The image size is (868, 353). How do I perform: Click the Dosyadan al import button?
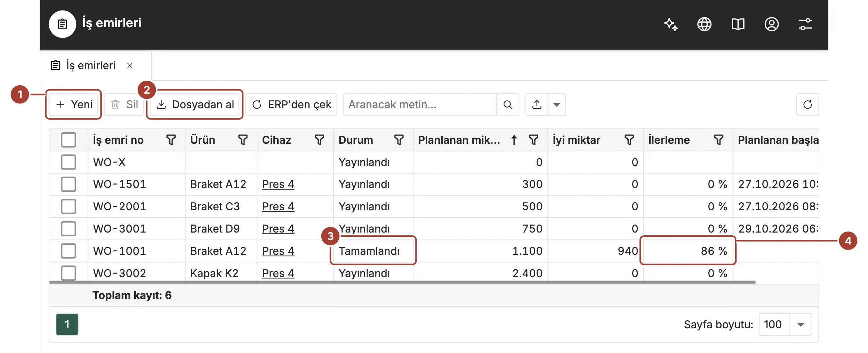(x=195, y=104)
